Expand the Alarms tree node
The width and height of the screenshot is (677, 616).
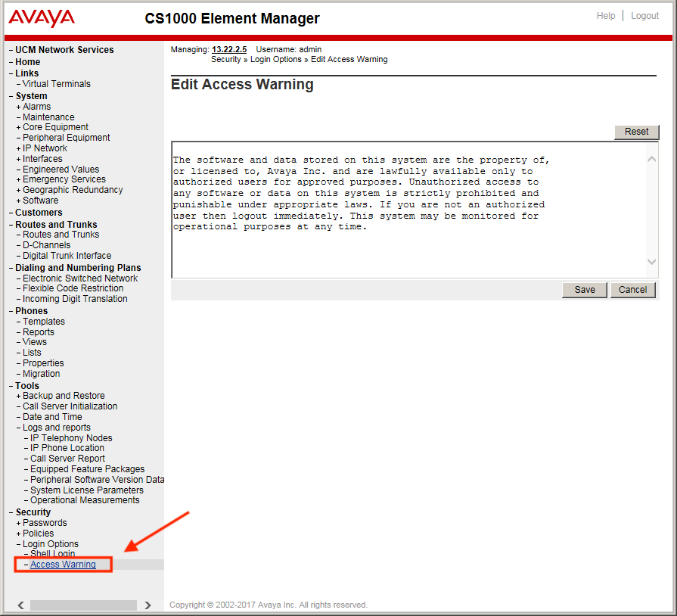pos(18,107)
